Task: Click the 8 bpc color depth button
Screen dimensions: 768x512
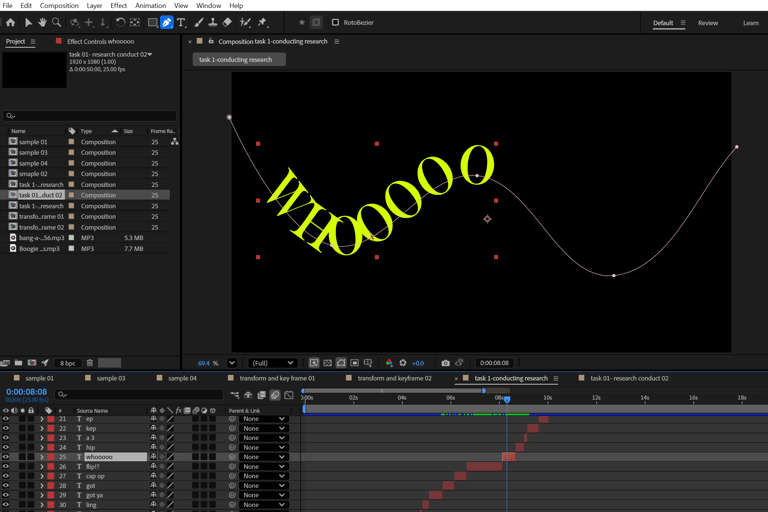Action: pyautogui.click(x=67, y=363)
